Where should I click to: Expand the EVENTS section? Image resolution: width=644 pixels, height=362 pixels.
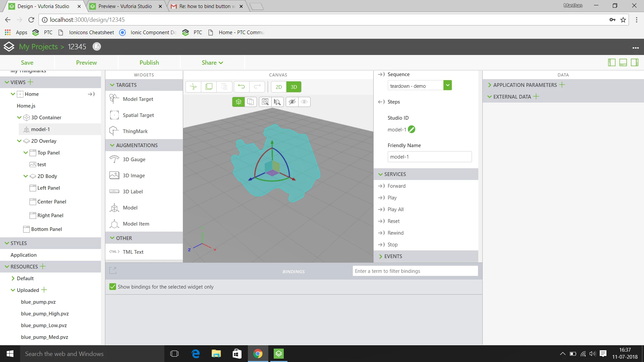click(393, 256)
